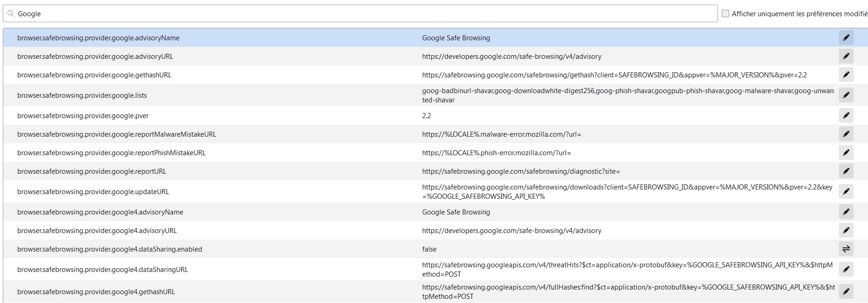
Task: Click the google4.advisoryURL developers.google.com value
Action: coord(512,231)
